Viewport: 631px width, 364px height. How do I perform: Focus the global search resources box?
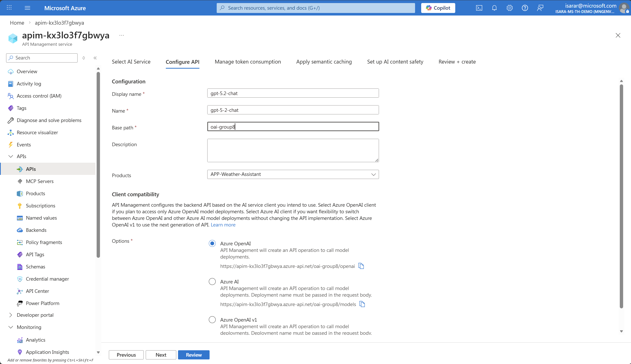(316, 8)
